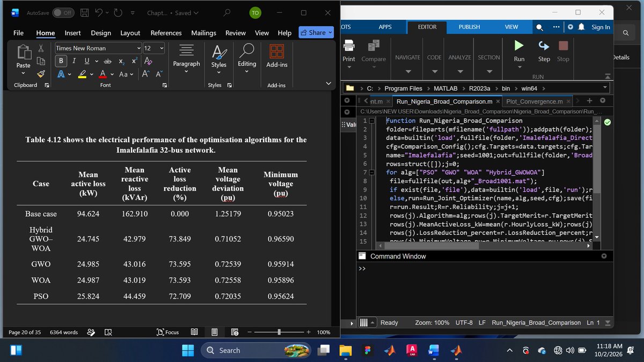This screenshot has width=644, height=362.
Task: Open the font size 12 dropdown
Action: coord(161,48)
